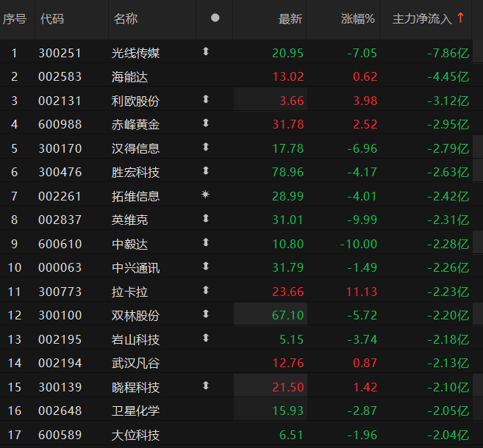Select stock name 武汉凡谷

(x=135, y=364)
